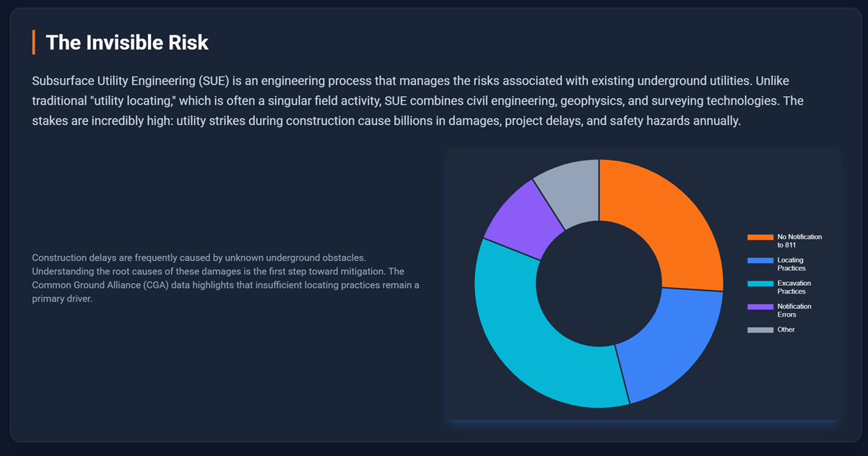Toggle the "No Notification to 811" legend label
This screenshot has height=456, width=868.
[799, 241]
